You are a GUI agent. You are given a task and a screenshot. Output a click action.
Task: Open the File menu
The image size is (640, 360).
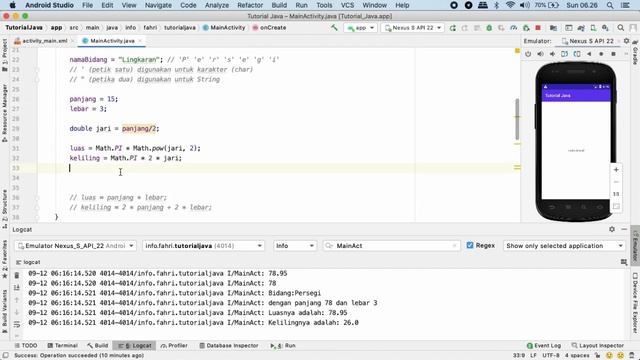87,5
